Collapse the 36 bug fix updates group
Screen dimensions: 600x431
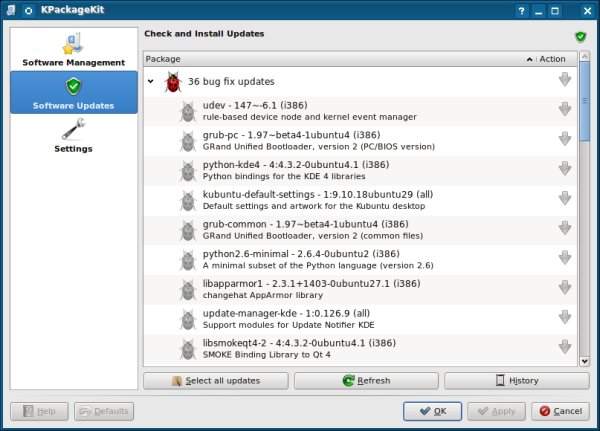[150, 81]
